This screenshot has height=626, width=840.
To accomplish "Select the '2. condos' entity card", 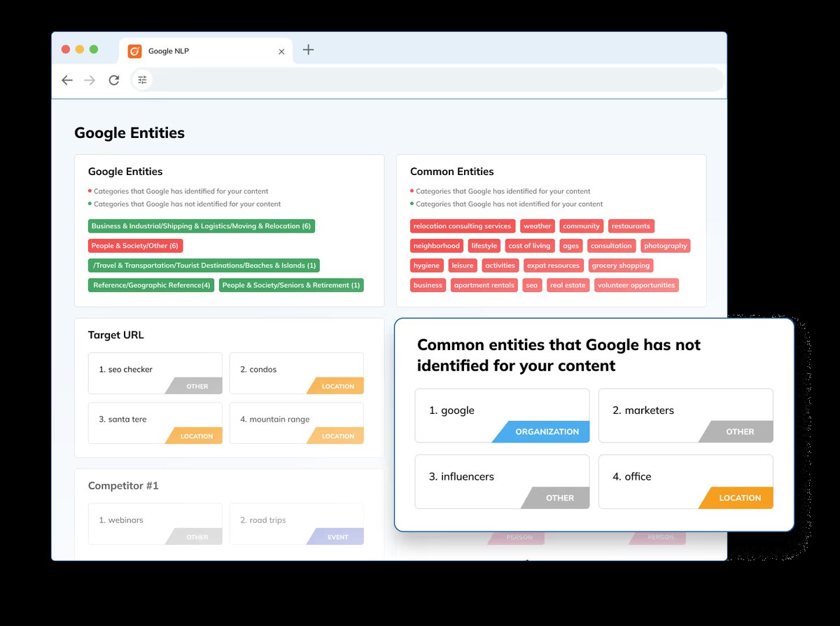I will pos(297,373).
